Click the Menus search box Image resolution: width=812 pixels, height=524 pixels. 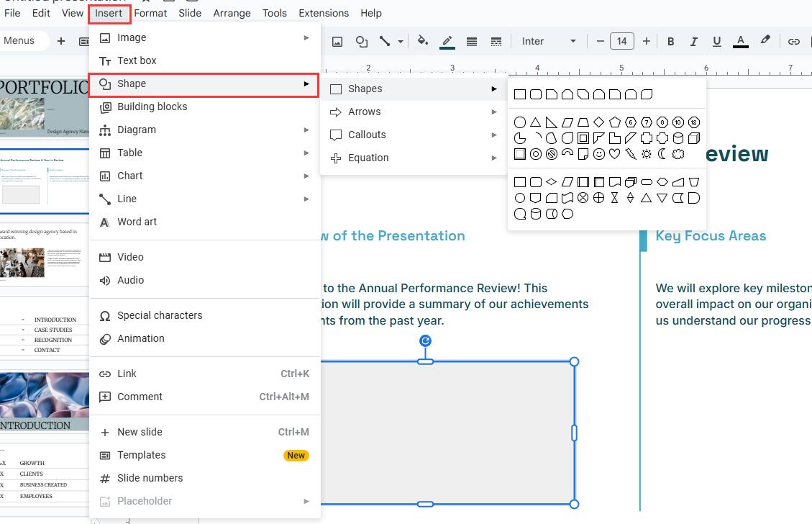pyautogui.click(x=23, y=41)
